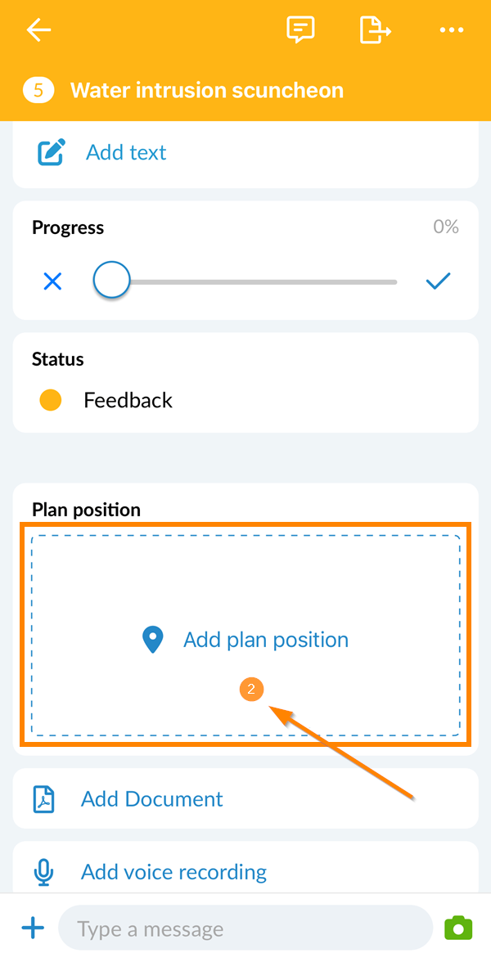Tap the map pin location icon
The height and width of the screenshot is (980, 491).
coord(153,640)
